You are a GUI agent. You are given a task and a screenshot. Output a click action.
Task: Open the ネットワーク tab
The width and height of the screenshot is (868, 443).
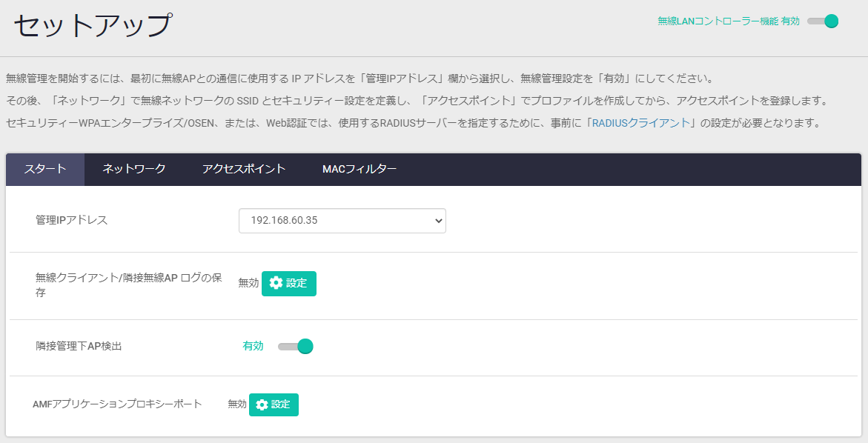[134, 169]
